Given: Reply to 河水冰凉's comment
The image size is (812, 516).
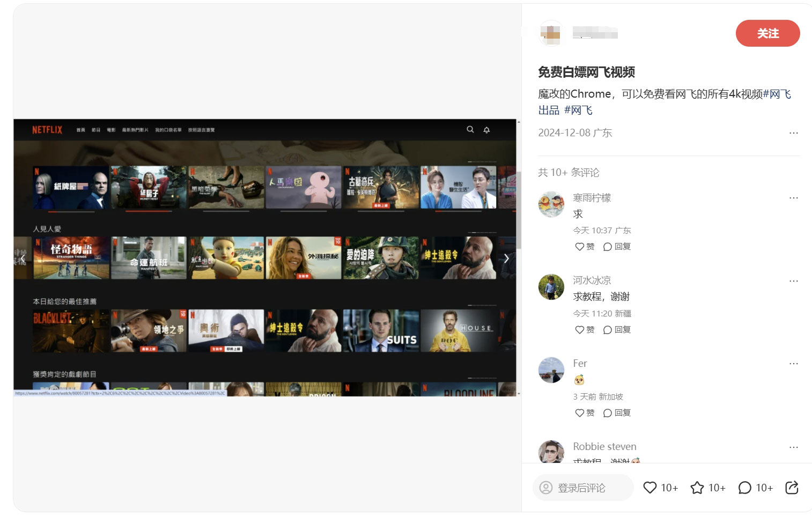Looking at the screenshot, I should coord(617,330).
